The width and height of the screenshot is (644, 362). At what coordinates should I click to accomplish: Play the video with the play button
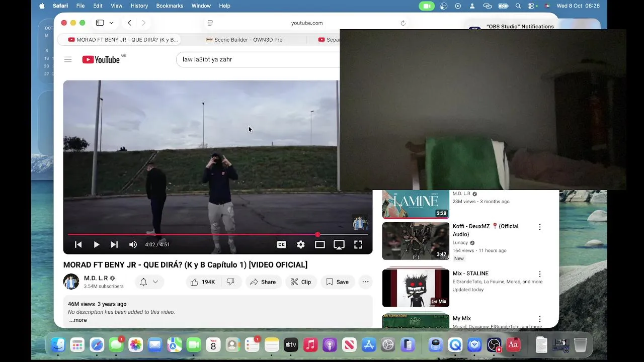pyautogui.click(x=96, y=244)
